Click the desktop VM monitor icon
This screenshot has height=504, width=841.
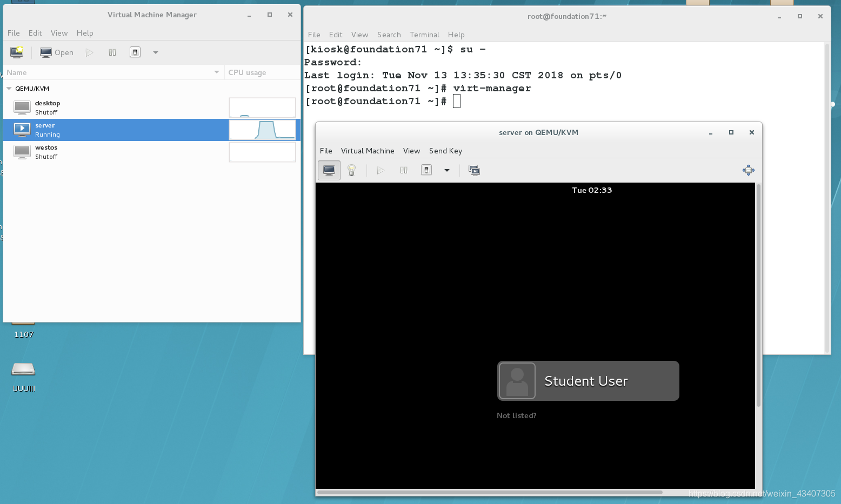coord(22,107)
